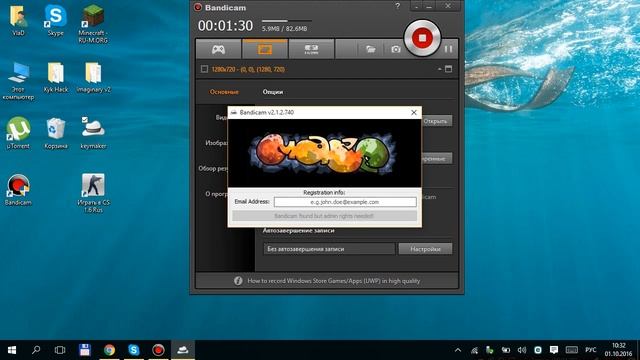The height and width of the screenshot is (360, 640).
Task: Expand hidden system tray icons
Action: coord(458,350)
